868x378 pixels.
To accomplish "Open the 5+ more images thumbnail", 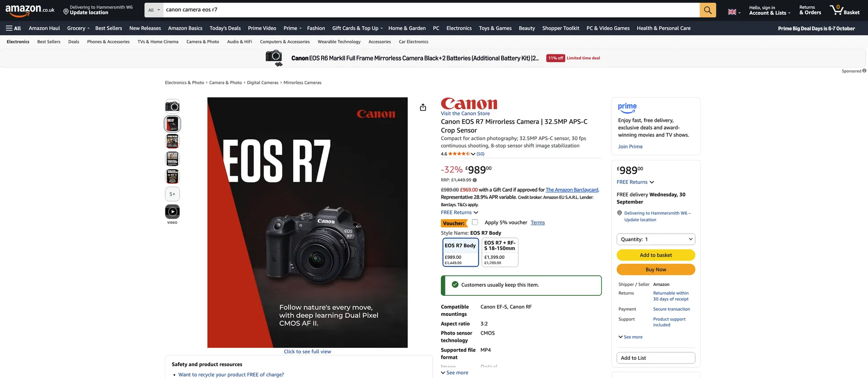I will 172,194.
